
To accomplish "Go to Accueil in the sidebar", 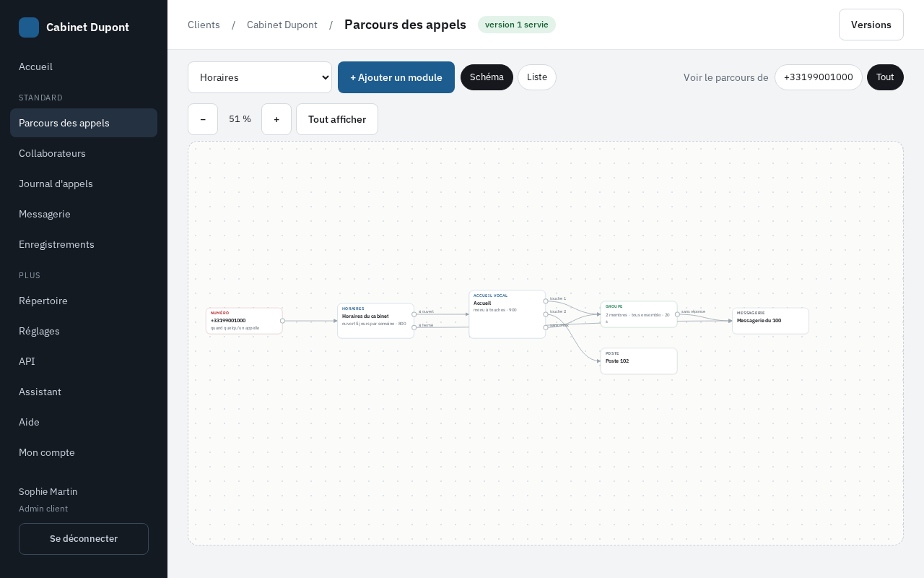I will (x=84, y=66).
